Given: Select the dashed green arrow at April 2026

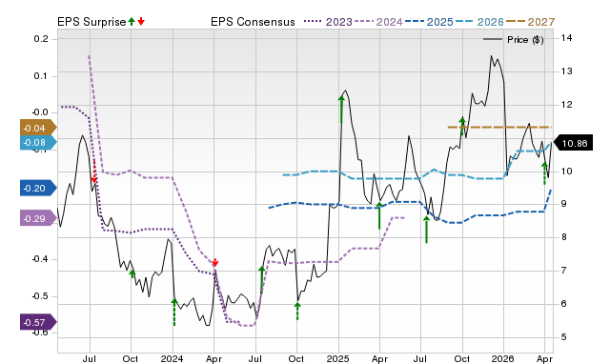Looking at the screenshot, I should (544, 173).
